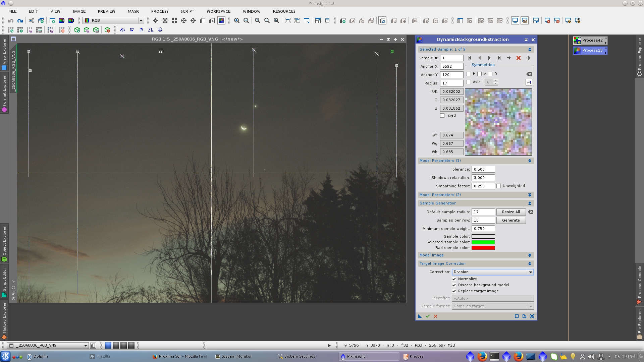Click the Anchor X field showing 5592

click(452, 66)
